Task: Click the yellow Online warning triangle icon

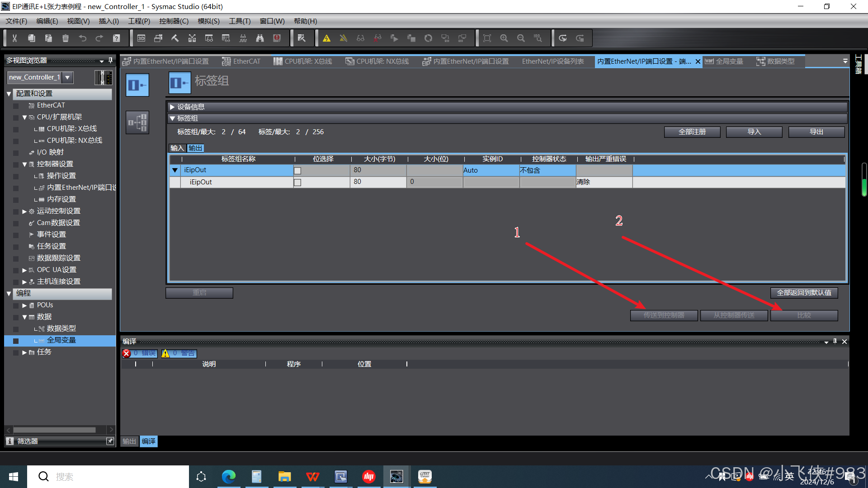Action: (x=326, y=38)
